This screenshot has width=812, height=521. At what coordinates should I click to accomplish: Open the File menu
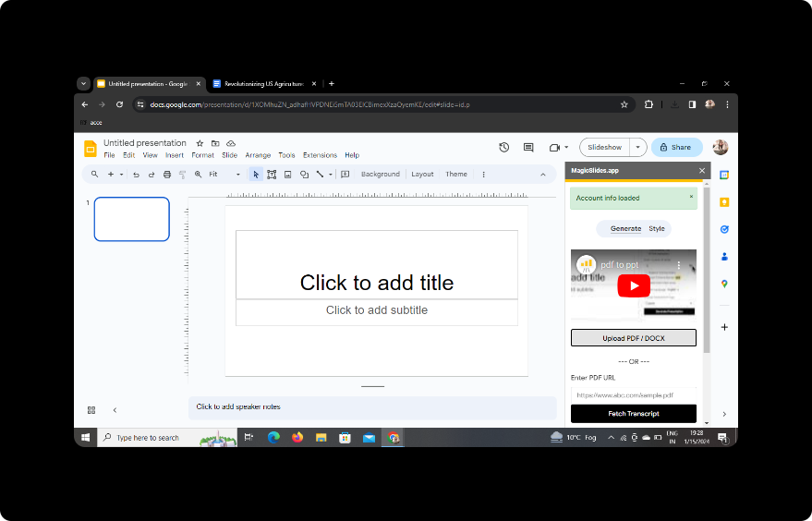point(109,155)
